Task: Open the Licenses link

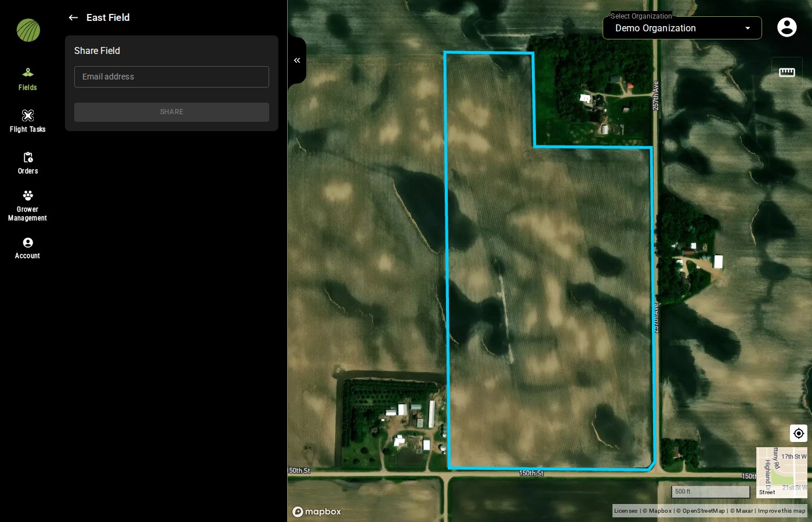Action: click(626, 511)
